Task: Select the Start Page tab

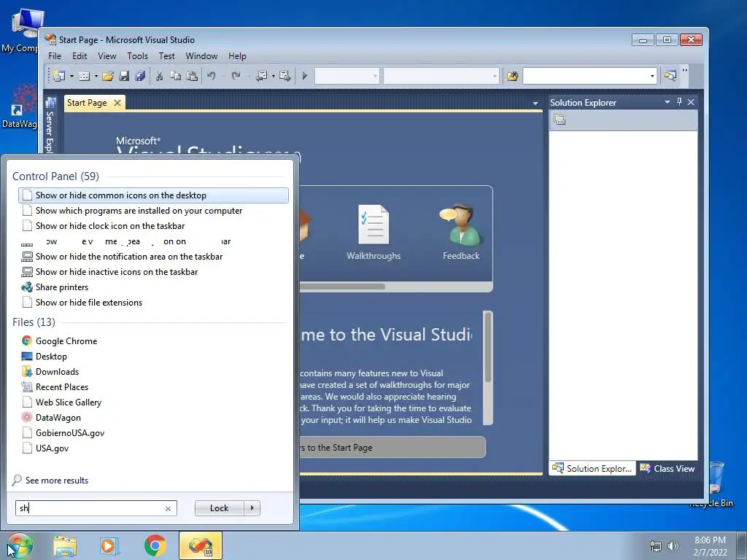Action: click(x=88, y=103)
